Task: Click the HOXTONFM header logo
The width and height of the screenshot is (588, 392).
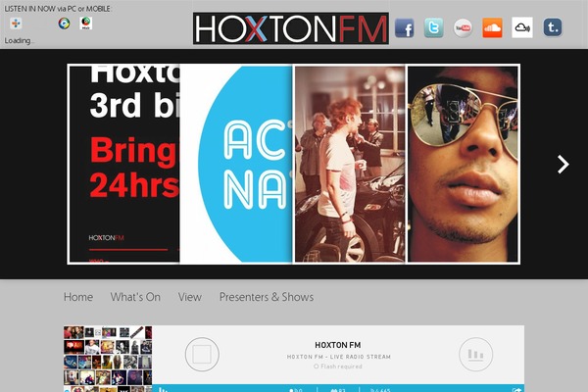Action: [291, 28]
